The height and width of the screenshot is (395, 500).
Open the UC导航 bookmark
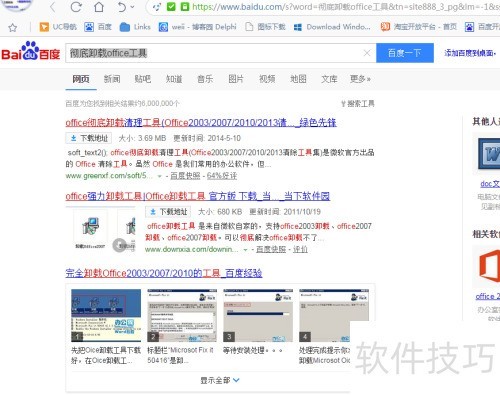click(x=58, y=27)
